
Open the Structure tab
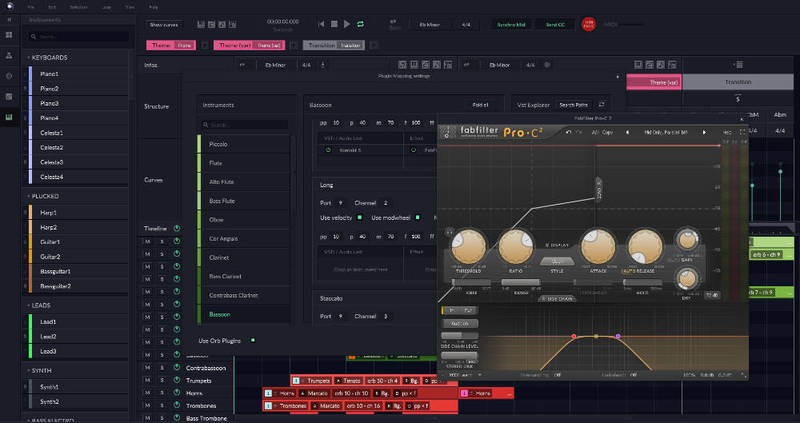pos(156,106)
